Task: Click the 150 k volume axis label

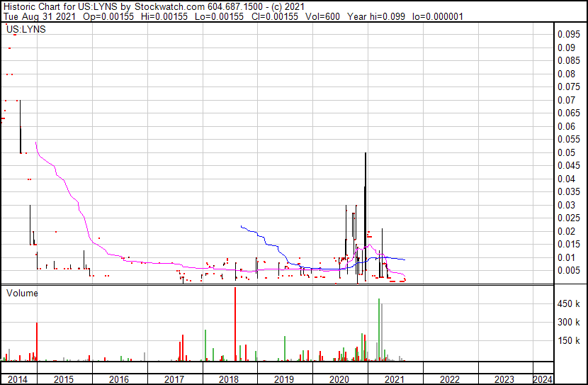Action: [568, 340]
